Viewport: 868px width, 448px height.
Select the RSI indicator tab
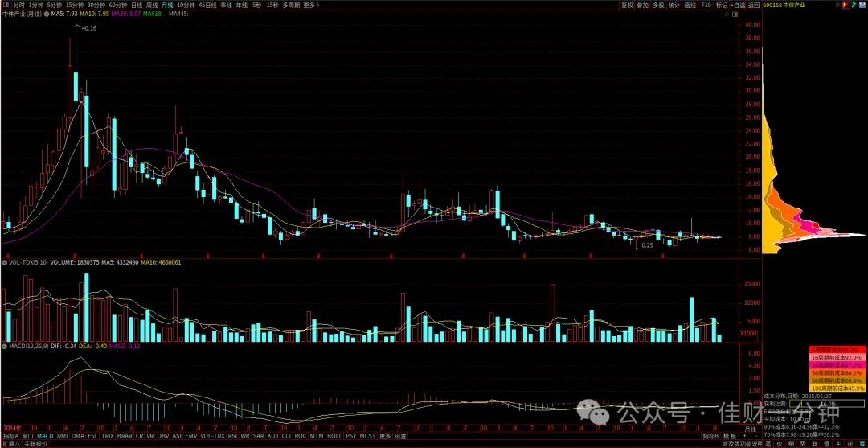click(232, 436)
